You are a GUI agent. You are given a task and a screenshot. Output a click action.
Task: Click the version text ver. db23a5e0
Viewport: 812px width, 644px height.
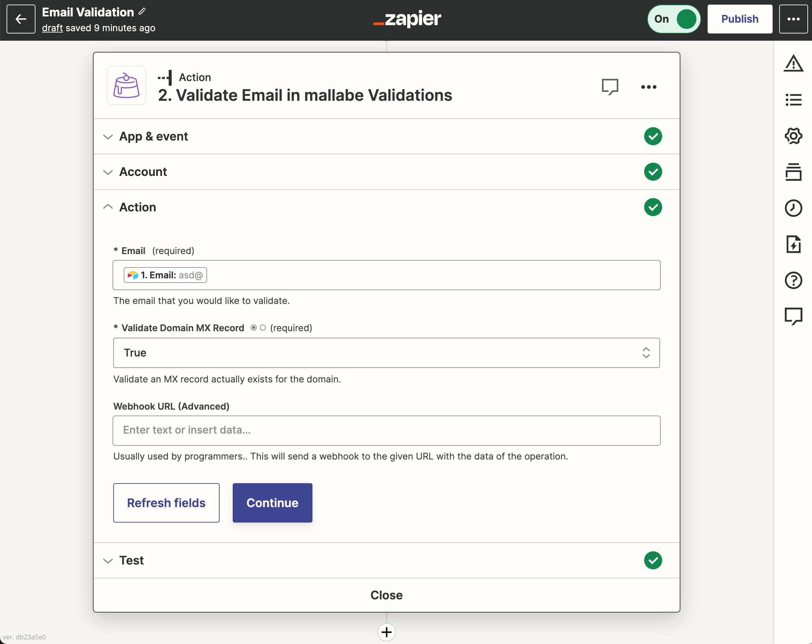[x=24, y=637]
